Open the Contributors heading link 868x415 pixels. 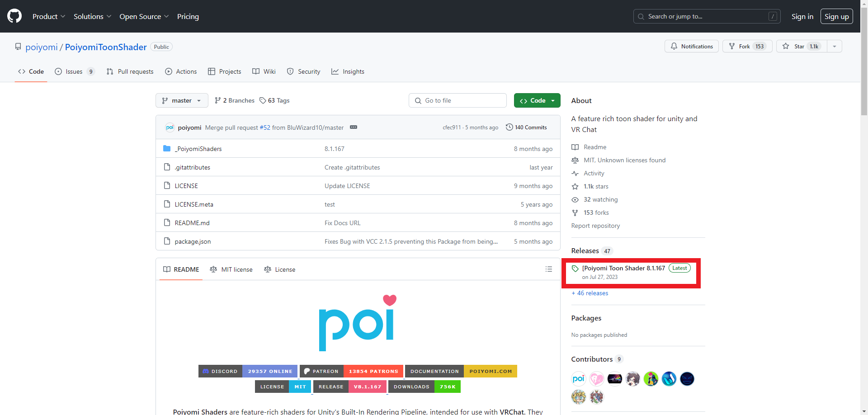tap(597, 359)
